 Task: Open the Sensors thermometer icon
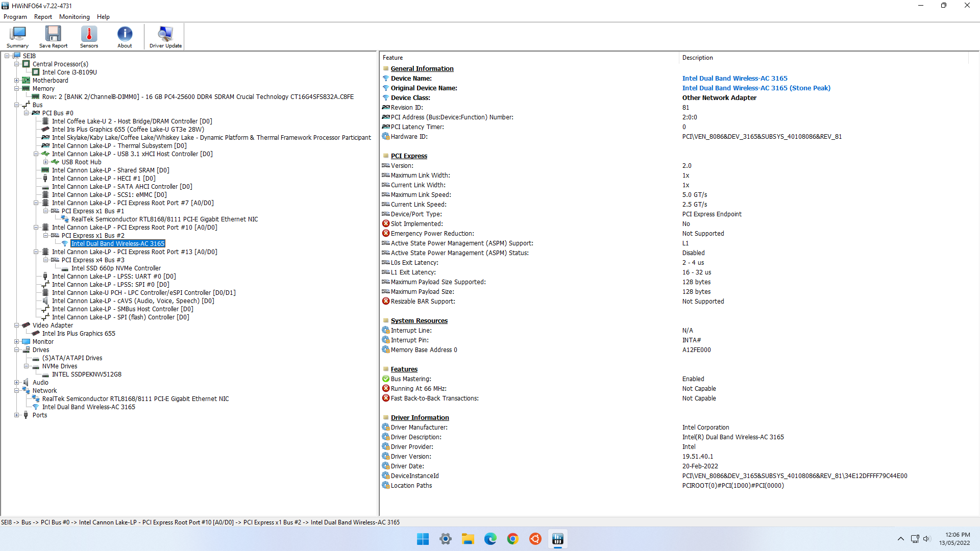89,37
